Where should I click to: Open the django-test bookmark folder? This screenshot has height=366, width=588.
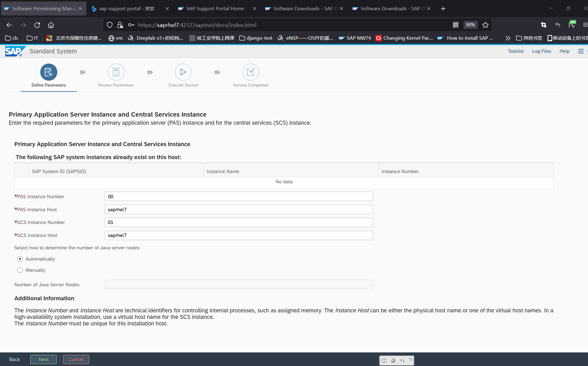tap(256, 38)
